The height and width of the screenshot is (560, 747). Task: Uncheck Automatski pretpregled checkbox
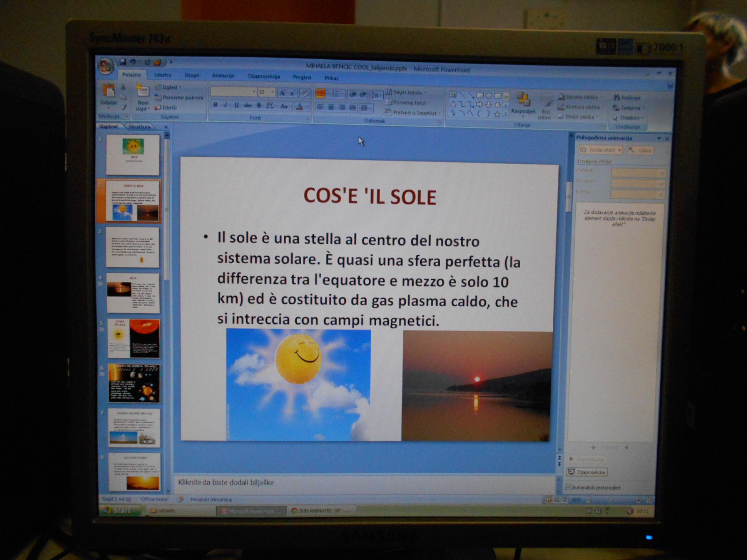(x=568, y=487)
